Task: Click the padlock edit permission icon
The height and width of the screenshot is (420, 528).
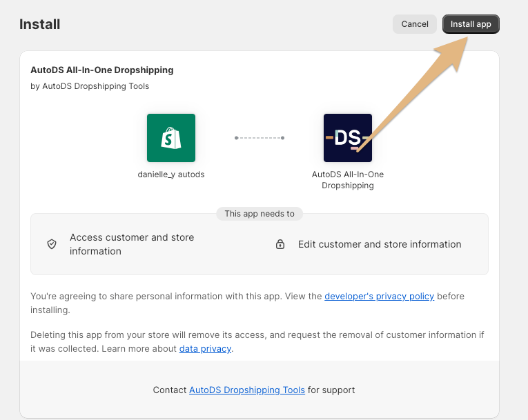Action: click(x=280, y=244)
